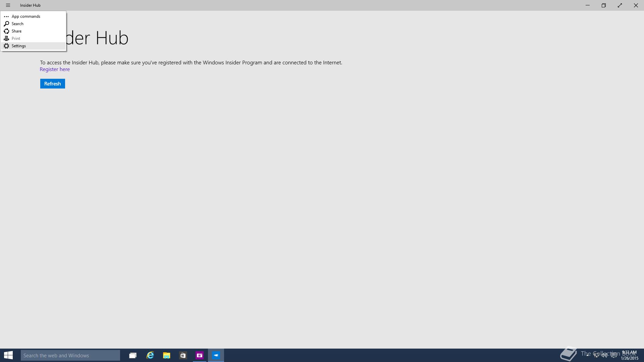This screenshot has width=644, height=362.
Task: Click the Insider Hub taskbar icon
Action: [216, 355]
